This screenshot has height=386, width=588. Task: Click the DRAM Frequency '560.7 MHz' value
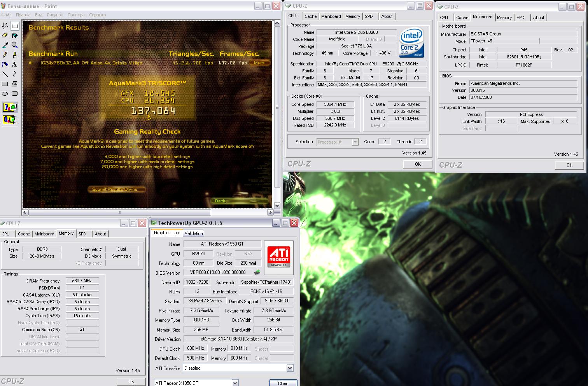pyautogui.click(x=82, y=281)
